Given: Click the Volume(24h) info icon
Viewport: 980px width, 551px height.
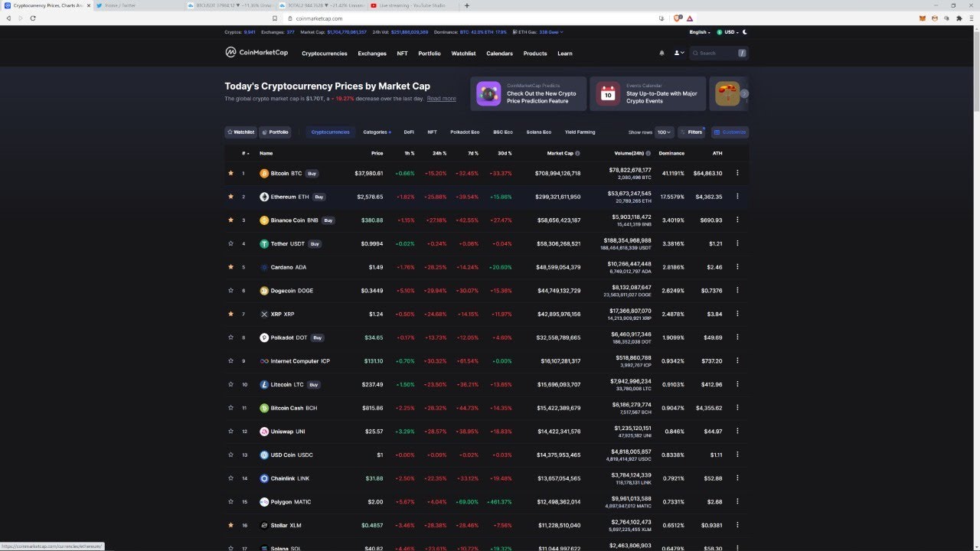Looking at the screenshot, I should point(648,153).
